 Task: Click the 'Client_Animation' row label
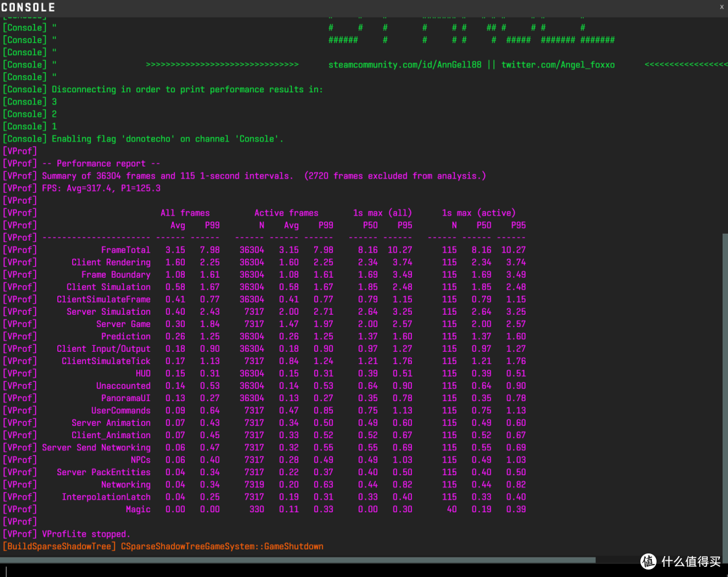pos(111,435)
